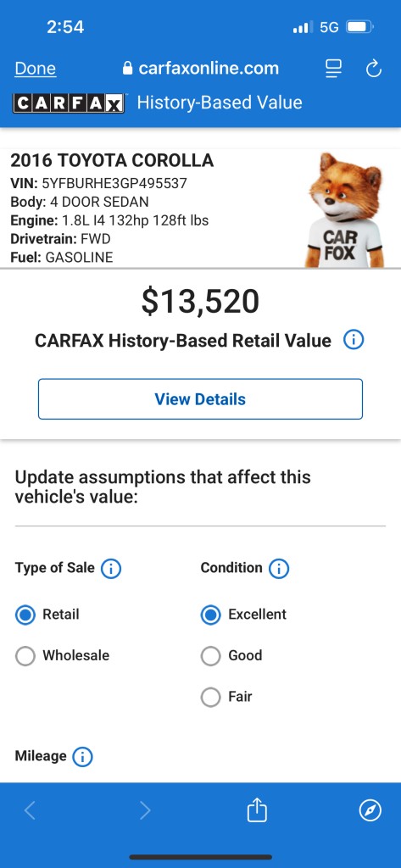
Task: Tap the carfaxonline.com address bar
Action: tap(200, 69)
